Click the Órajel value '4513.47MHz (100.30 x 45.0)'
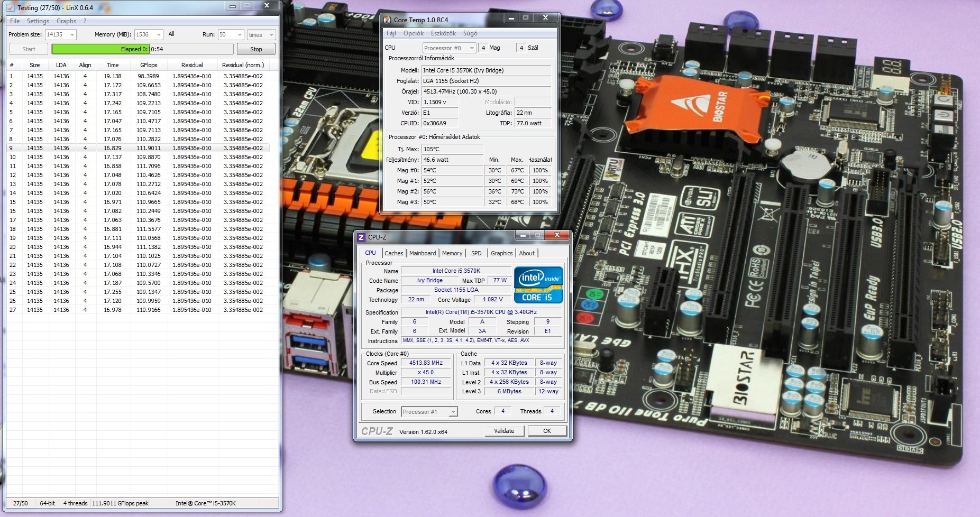980x517 pixels. [x=486, y=91]
